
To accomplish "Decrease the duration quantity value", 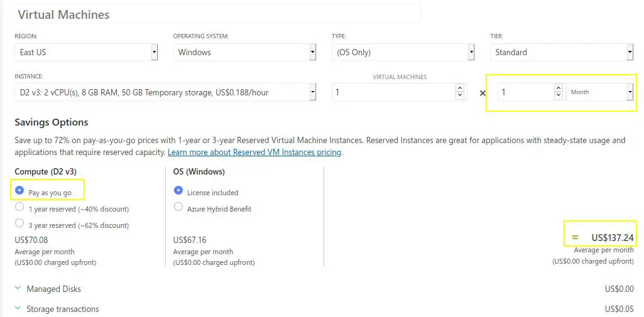I will 558,95.
